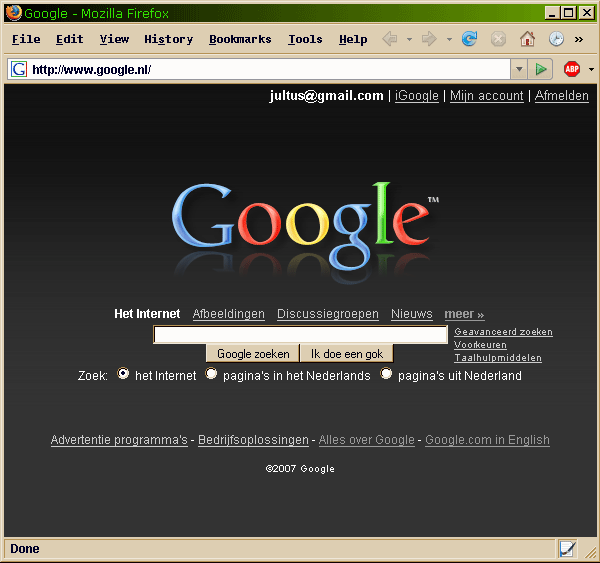Screen dimensions: 600x563
Task: Open the Bedrijfsoplossingen link
Action: coord(253,440)
